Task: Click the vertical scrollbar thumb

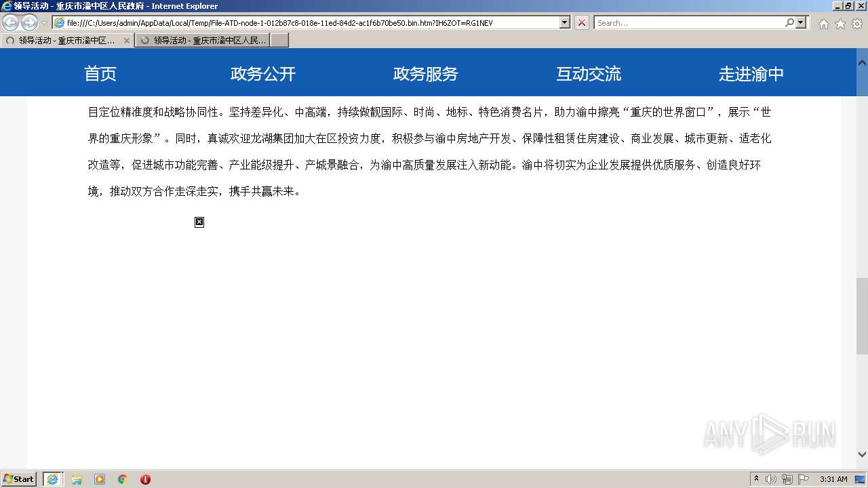Action: click(x=862, y=316)
